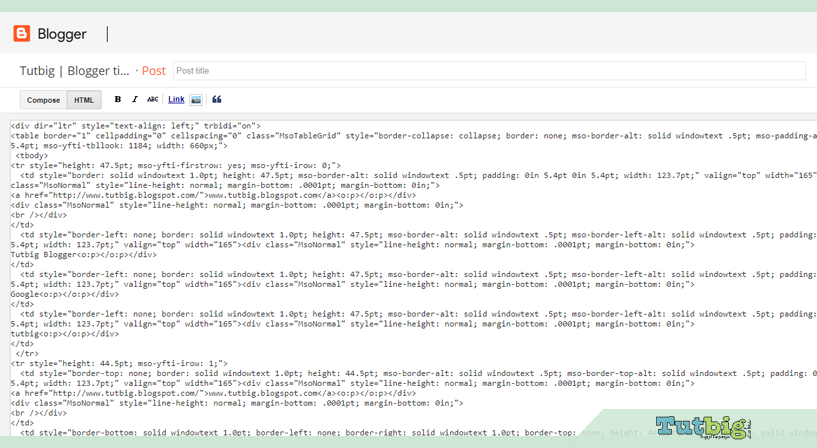The height and width of the screenshot is (448, 817).
Task: Click the '<tbody>' line in the HTML code
Action: point(32,156)
